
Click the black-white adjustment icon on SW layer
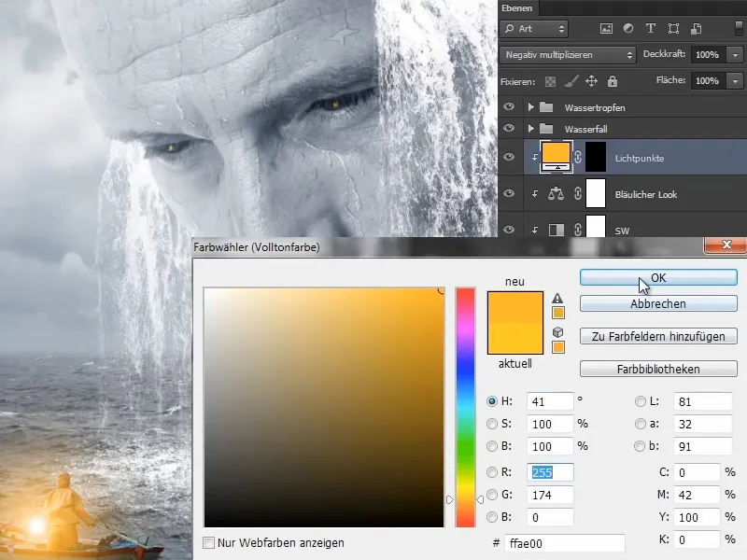(556, 230)
